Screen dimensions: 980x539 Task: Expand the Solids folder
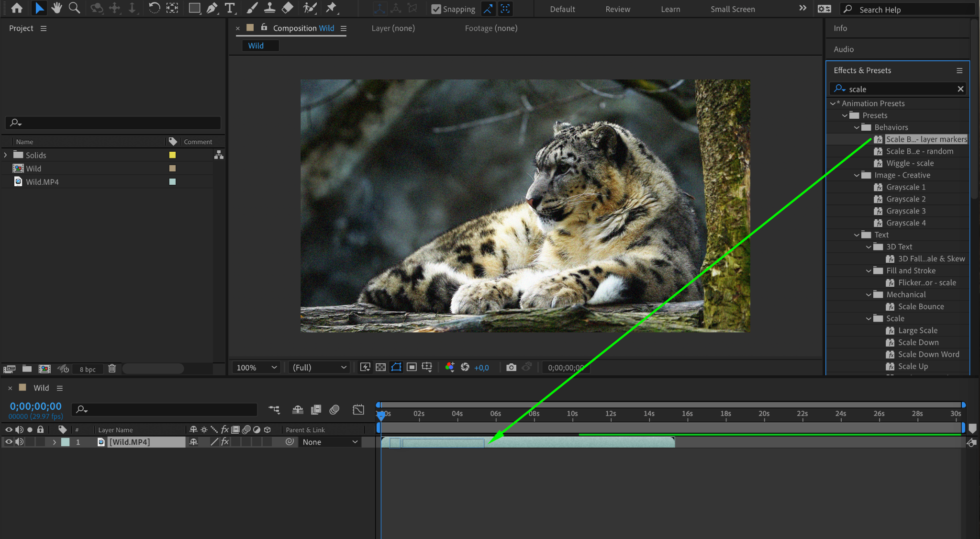point(6,155)
